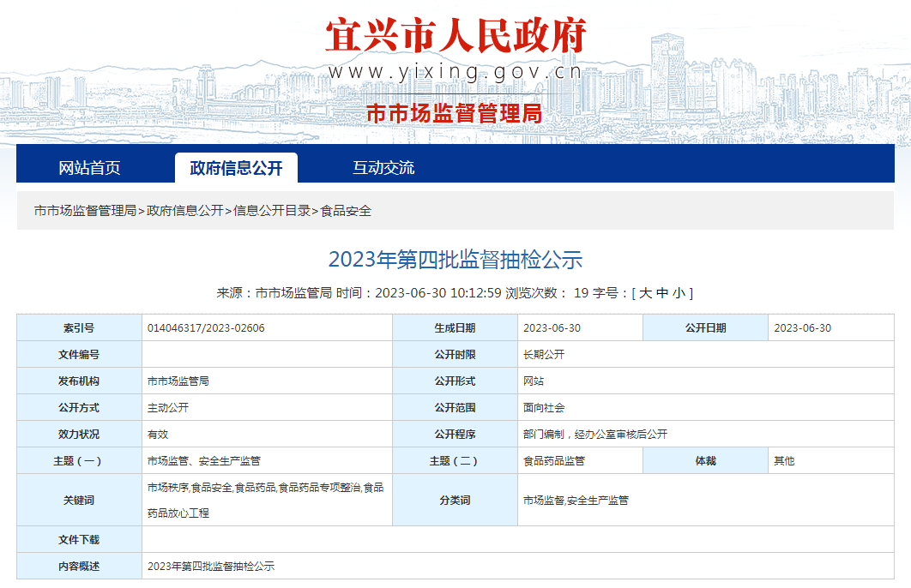Click the publish time 2023-06-30 10:12:59
The width and height of the screenshot is (911, 588).
coord(438,293)
